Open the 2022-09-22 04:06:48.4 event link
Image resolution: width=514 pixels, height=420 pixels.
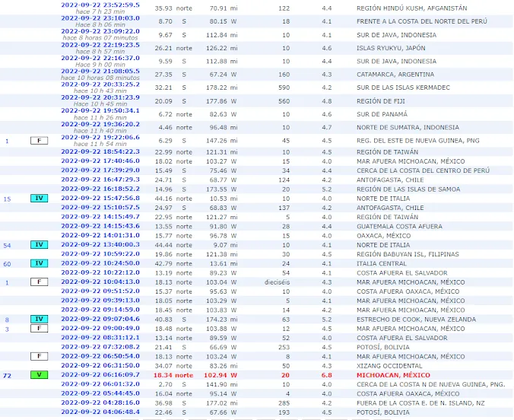click(100, 412)
